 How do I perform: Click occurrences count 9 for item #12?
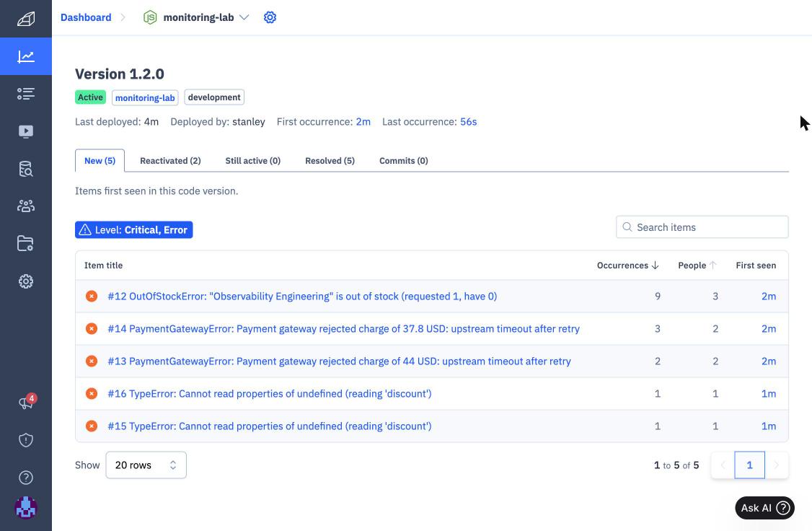click(658, 297)
